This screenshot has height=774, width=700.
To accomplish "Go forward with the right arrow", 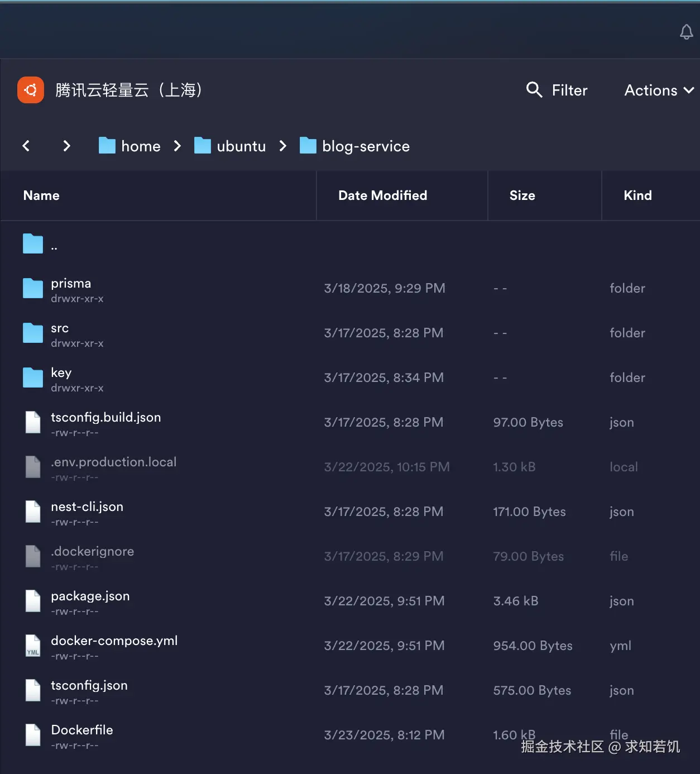I will point(66,146).
